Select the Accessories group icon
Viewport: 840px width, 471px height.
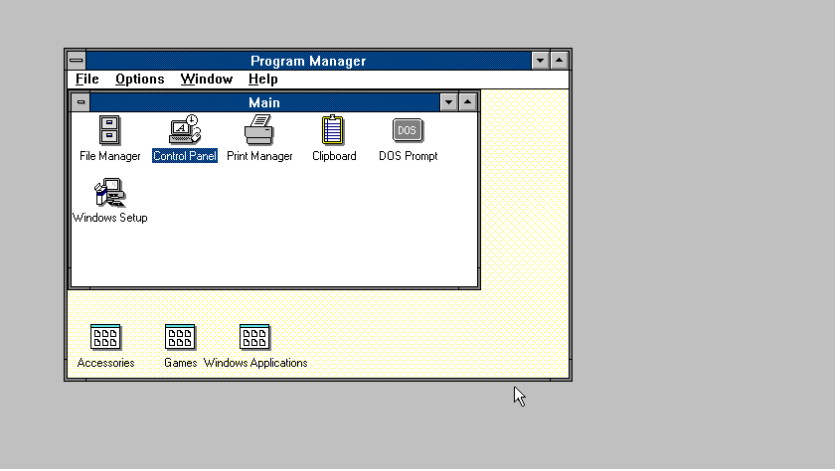tap(106, 337)
